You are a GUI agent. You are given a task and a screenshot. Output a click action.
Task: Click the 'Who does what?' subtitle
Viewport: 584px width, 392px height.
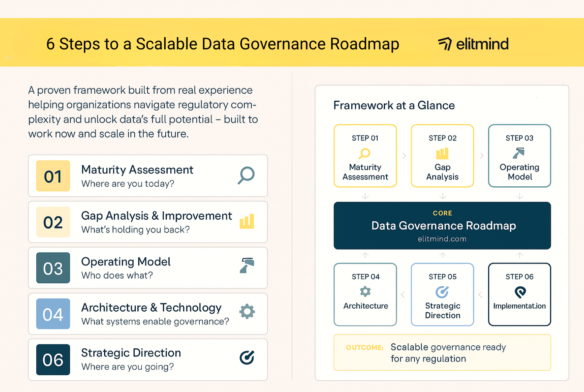point(117,276)
